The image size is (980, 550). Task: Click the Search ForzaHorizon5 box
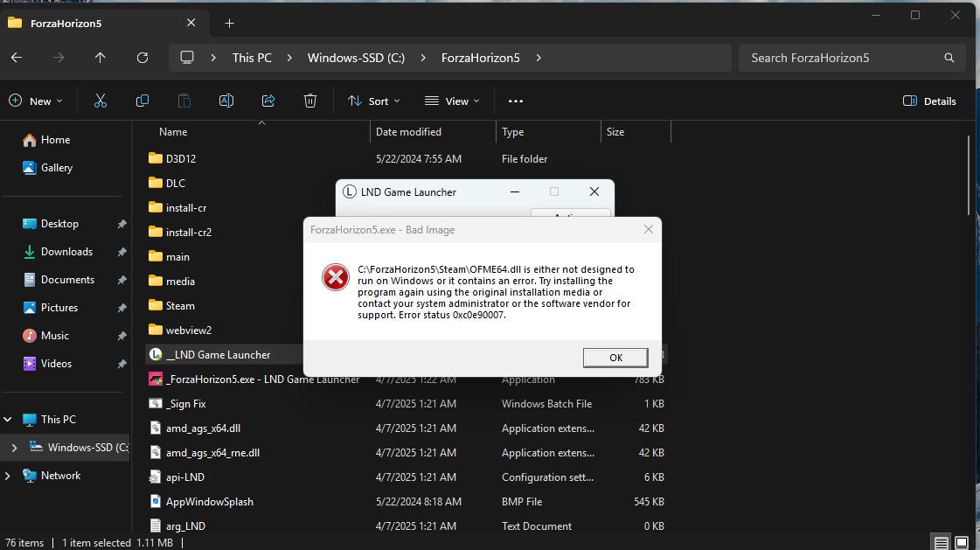coord(844,58)
